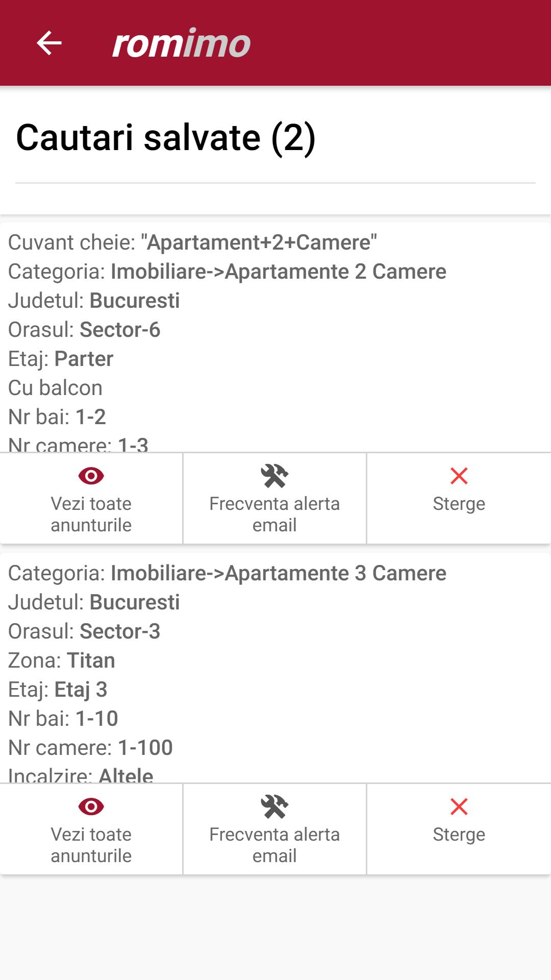Viewport: 551px width, 980px height.
Task: Click eye icon for Sector-3 Titan search
Action: point(91,806)
